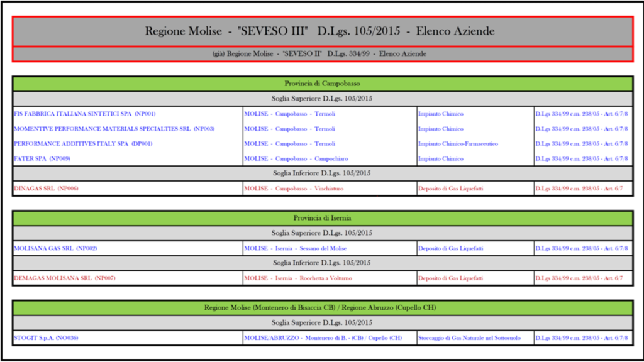Click the "SEVESO III" Elenco Aziende main title
The height and width of the screenshot is (362, 644).
tap(319, 31)
